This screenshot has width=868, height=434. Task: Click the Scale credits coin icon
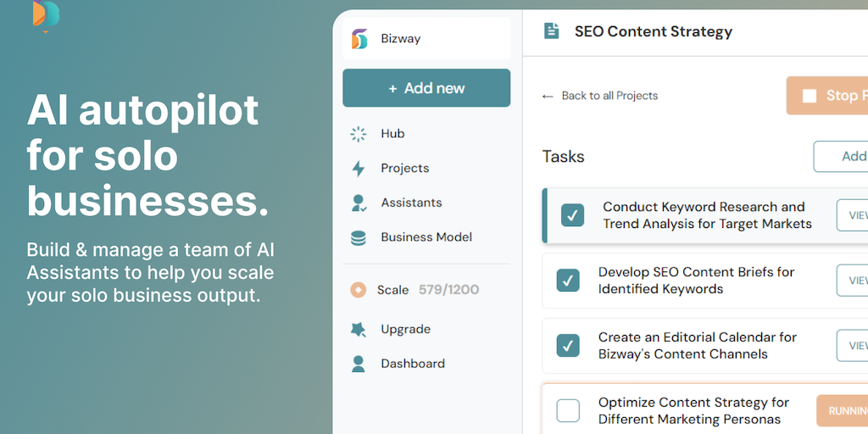[x=359, y=290]
